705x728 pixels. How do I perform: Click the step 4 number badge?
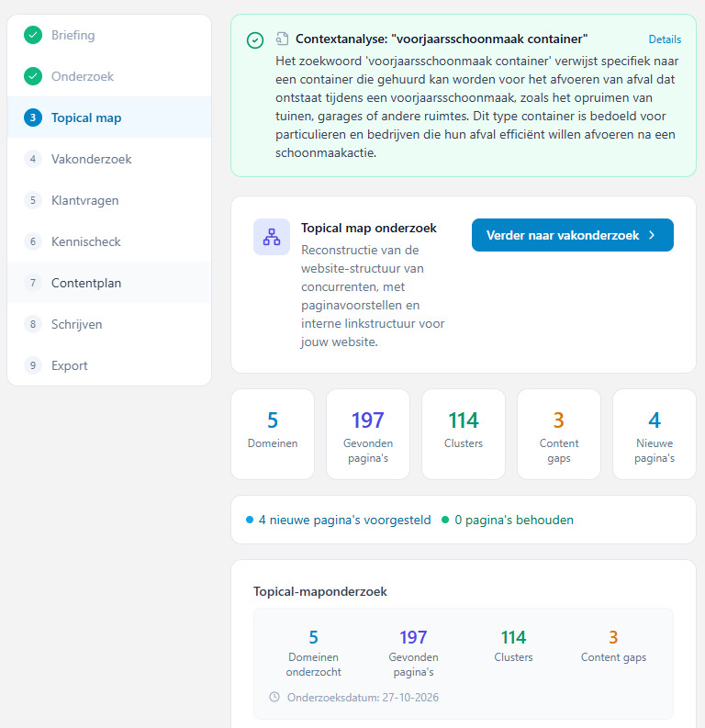(33, 159)
